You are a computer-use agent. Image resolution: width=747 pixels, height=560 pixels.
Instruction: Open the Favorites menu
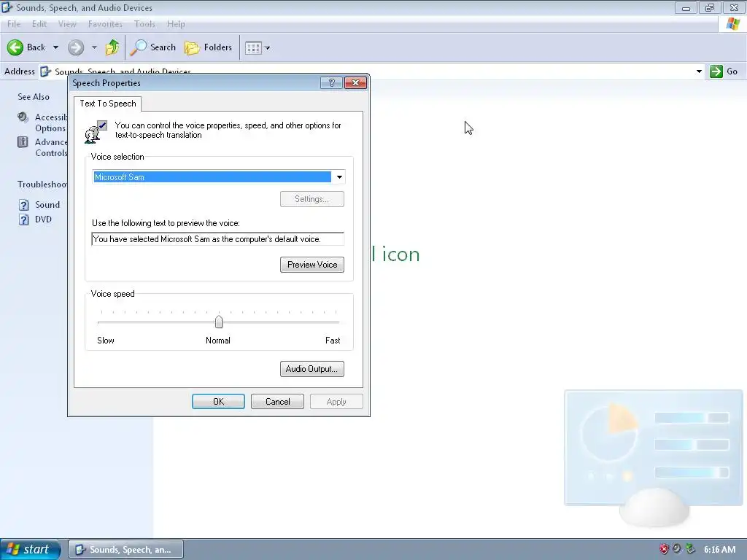[105, 24]
